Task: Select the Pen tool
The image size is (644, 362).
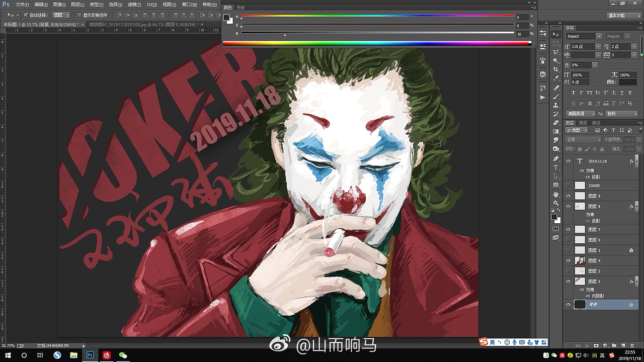Action: point(555,159)
